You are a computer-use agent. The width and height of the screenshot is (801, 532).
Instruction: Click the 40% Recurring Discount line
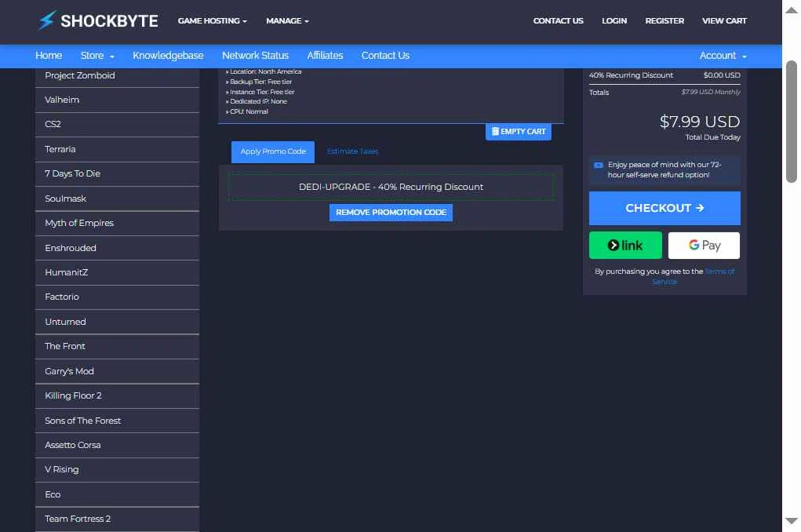664,75
